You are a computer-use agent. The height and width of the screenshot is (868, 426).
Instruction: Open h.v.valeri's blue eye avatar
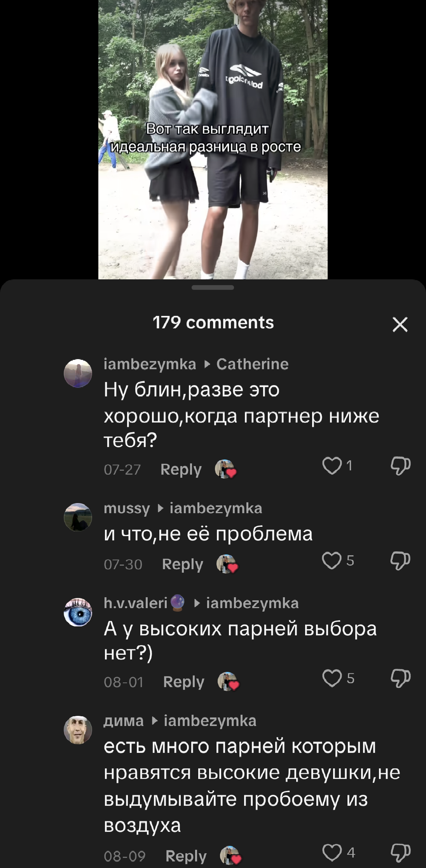pos(78,612)
